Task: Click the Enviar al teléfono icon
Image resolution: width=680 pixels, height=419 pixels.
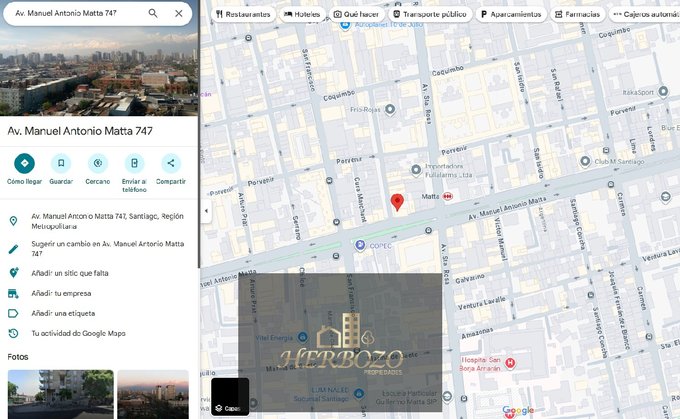Action: [134, 163]
